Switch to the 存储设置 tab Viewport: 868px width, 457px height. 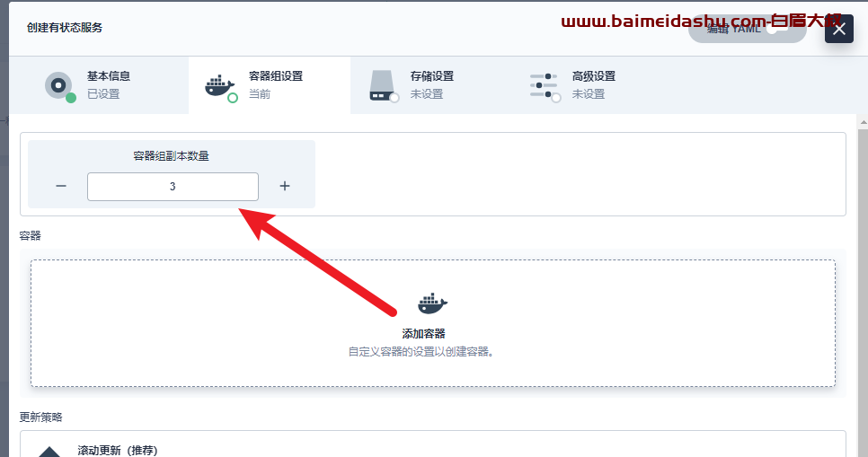coord(431,85)
